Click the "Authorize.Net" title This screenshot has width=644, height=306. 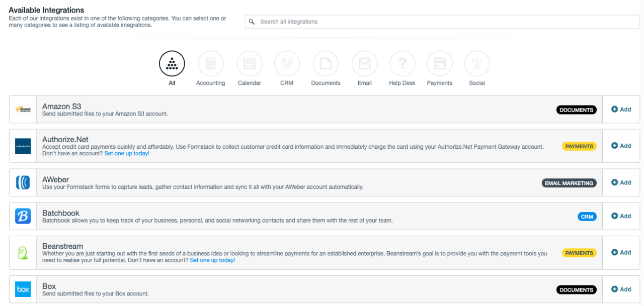(65, 140)
